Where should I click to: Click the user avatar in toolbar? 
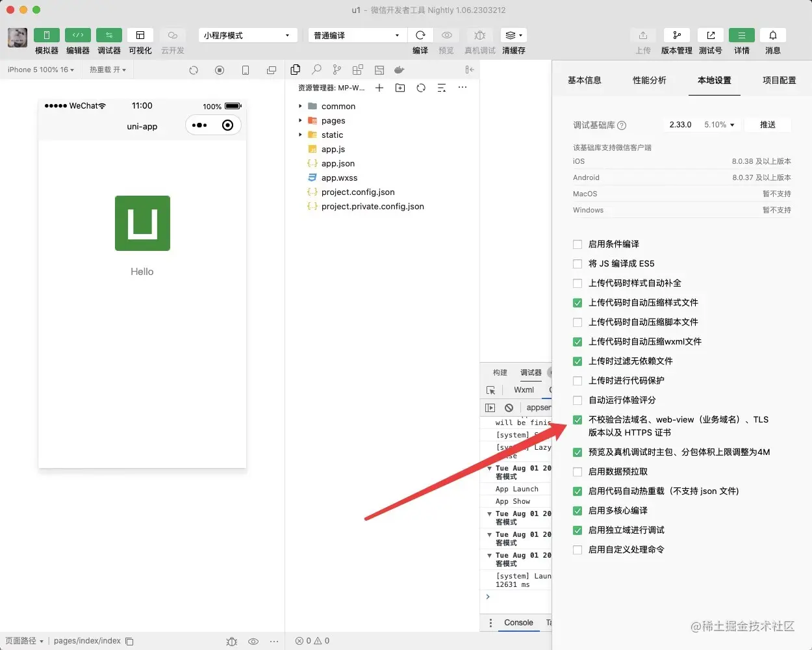point(18,38)
